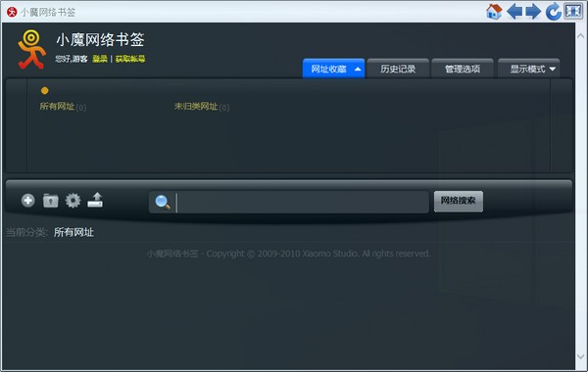
Task: Click the 登录 link
Action: [100, 59]
